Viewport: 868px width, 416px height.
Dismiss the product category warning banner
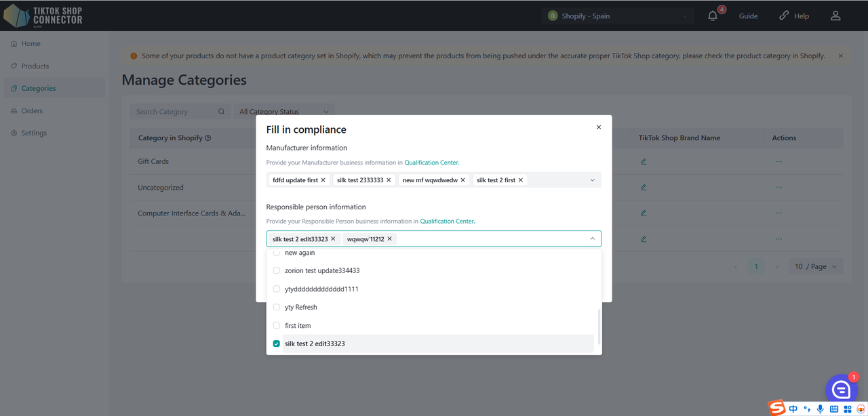[841, 56]
